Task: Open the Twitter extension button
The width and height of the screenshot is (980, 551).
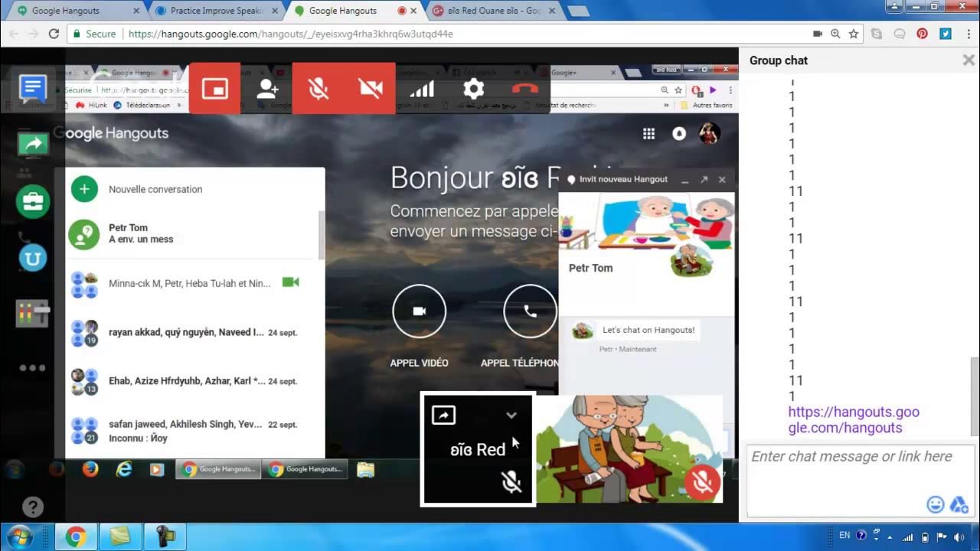Action: [x=946, y=34]
